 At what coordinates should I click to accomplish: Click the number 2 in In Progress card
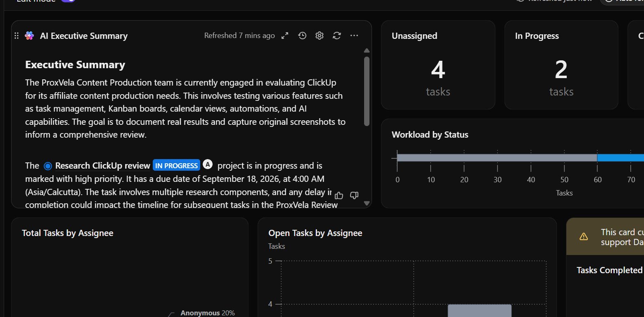[x=561, y=70]
